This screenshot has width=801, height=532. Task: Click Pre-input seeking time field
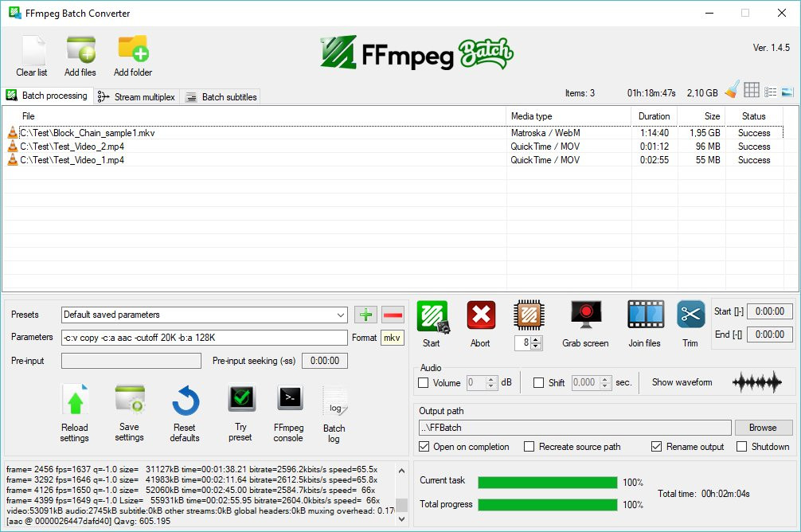325,361
